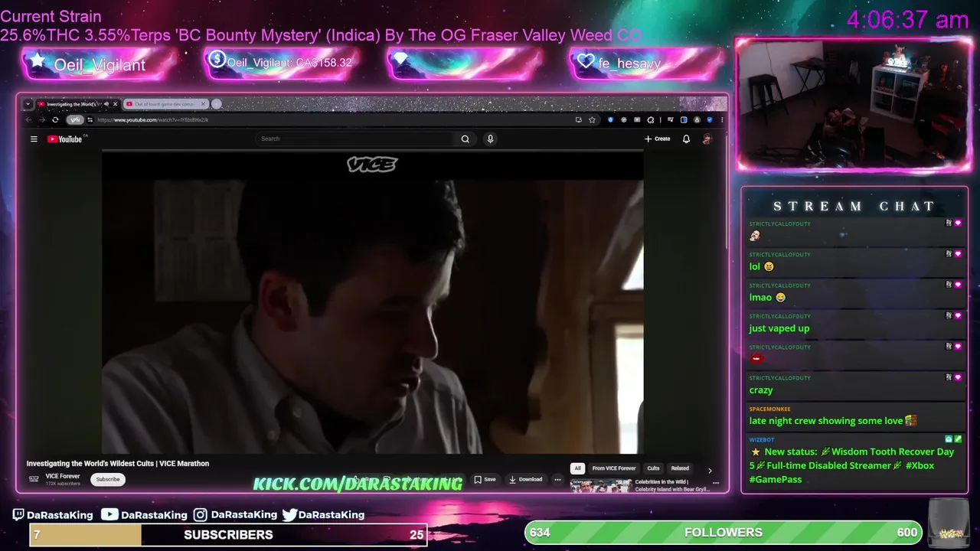This screenshot has height=551, width=980.
Task: Go back with the browser back arrow
Action: [x=29, y=119]
